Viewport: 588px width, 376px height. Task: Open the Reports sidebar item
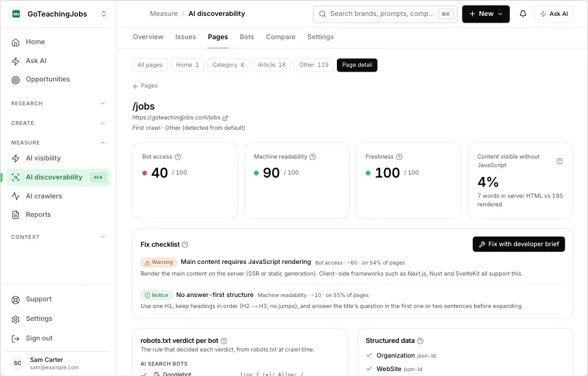tap(59, 215)
